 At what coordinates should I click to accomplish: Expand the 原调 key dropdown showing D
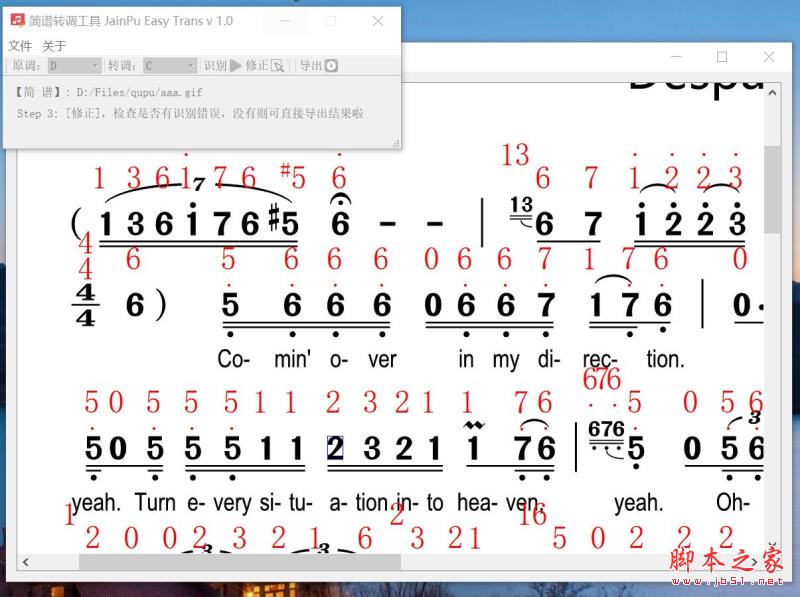click(x=74, y=66)
